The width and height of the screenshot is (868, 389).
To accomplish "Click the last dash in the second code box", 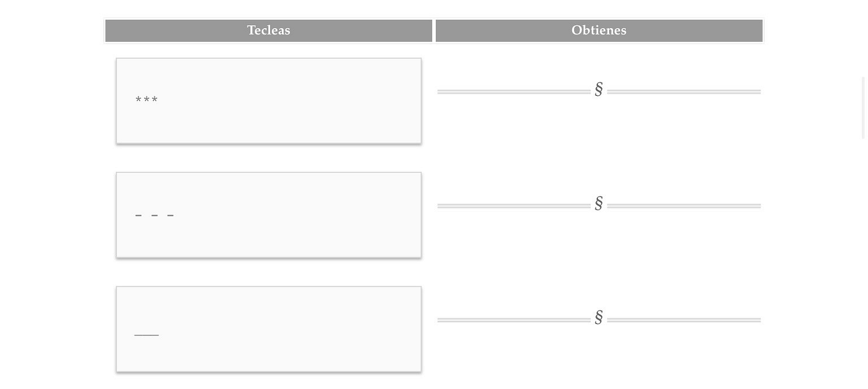I will pos(170,216).
